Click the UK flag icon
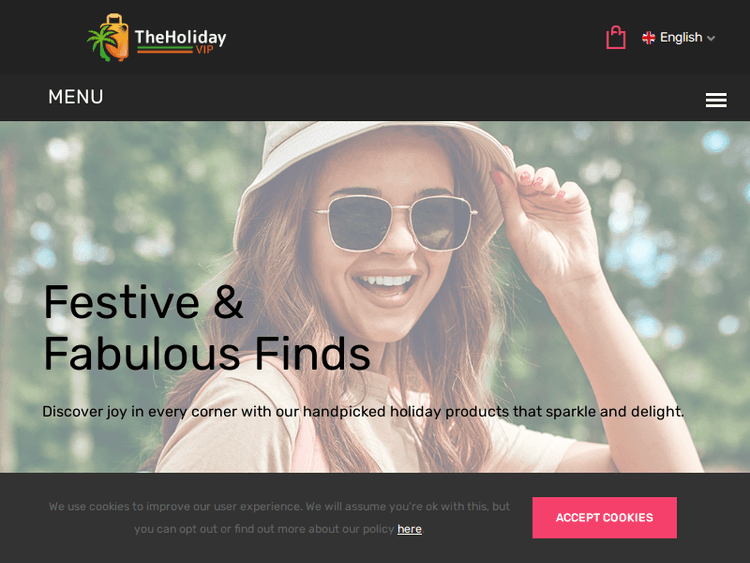 649,38
